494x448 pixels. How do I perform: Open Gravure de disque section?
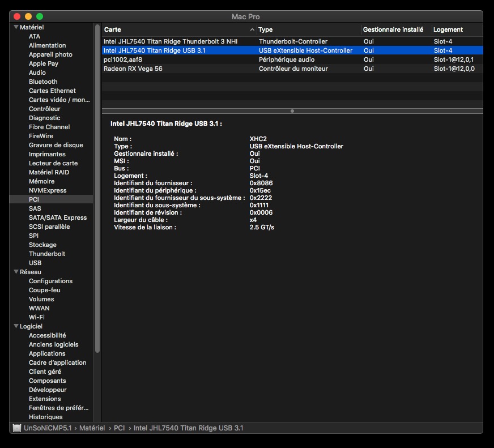tap(56, 145)
